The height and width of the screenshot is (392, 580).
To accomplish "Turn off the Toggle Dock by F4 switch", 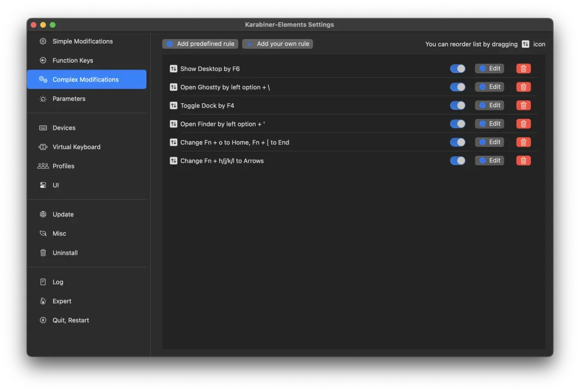I will point(457,106).
